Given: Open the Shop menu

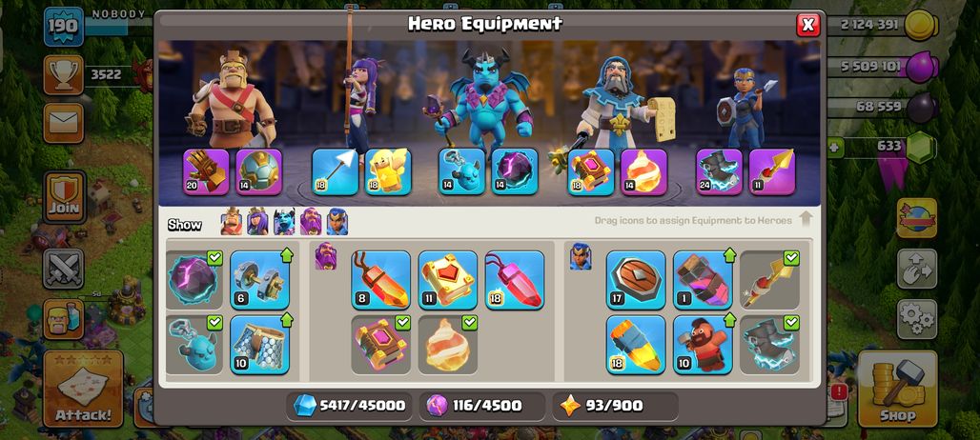Looking at the screenshot, I should click(x=897, y=389).
